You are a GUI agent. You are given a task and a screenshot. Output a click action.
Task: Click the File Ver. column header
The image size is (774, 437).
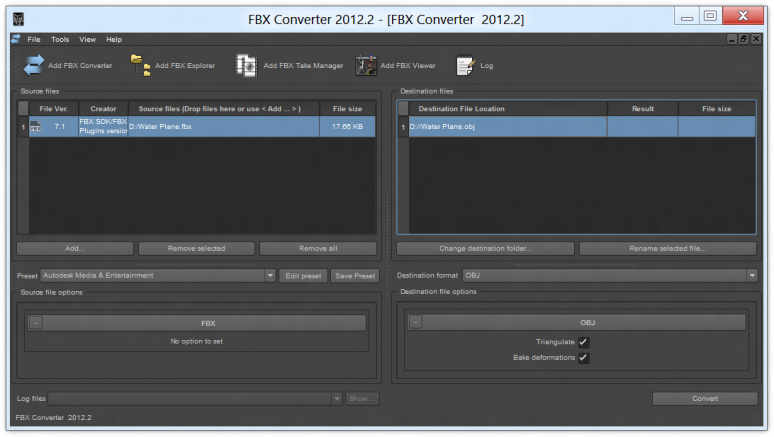point(53,109)
